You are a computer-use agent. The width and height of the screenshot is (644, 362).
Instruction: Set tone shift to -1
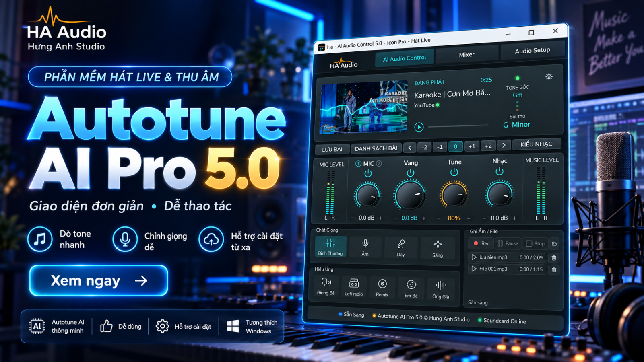(x=440, y=147)
